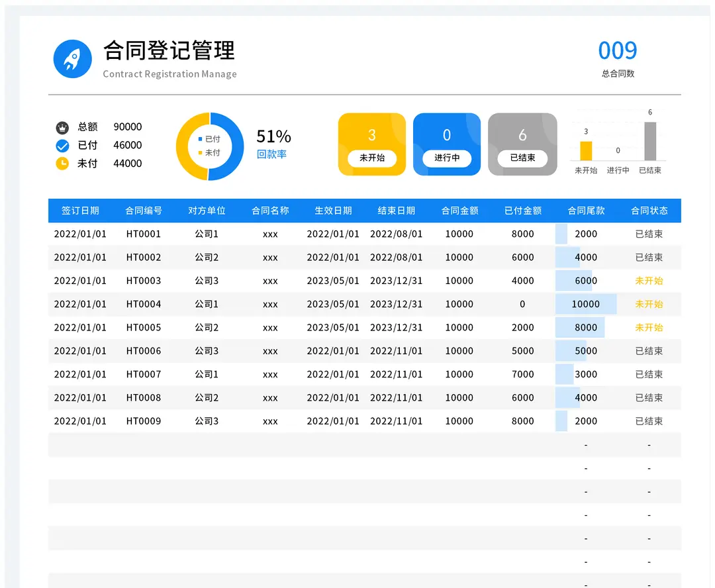Select the 结束日期 column header
The image size is (715, 588).
397,211
